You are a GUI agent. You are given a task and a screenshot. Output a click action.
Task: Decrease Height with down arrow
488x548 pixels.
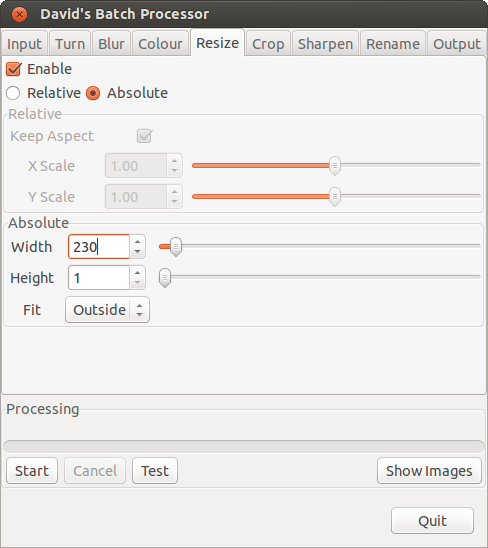coord(137,283)
